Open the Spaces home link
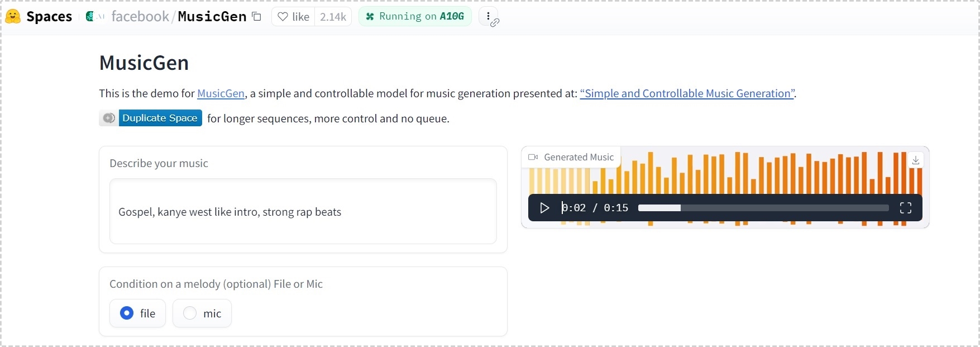The width and height of the screenshot is (980, 347). (x=49, y=17)
